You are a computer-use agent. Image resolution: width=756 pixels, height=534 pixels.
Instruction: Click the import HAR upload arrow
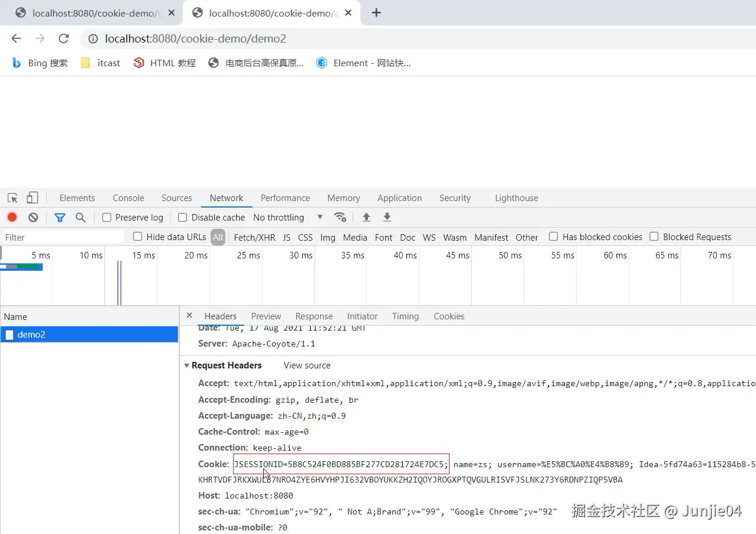[x=366, y=217]
